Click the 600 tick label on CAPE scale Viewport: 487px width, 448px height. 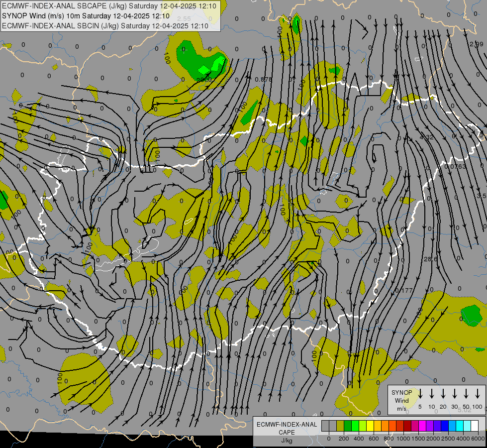pyautogui.click(x=374, y=439)
